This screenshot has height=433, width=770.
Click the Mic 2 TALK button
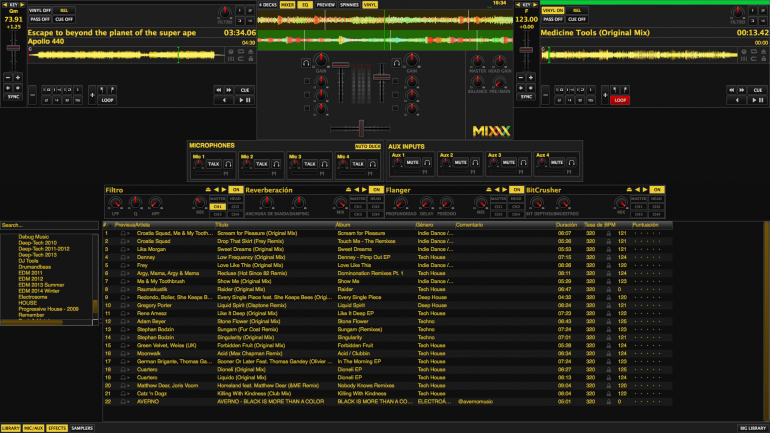262,163
